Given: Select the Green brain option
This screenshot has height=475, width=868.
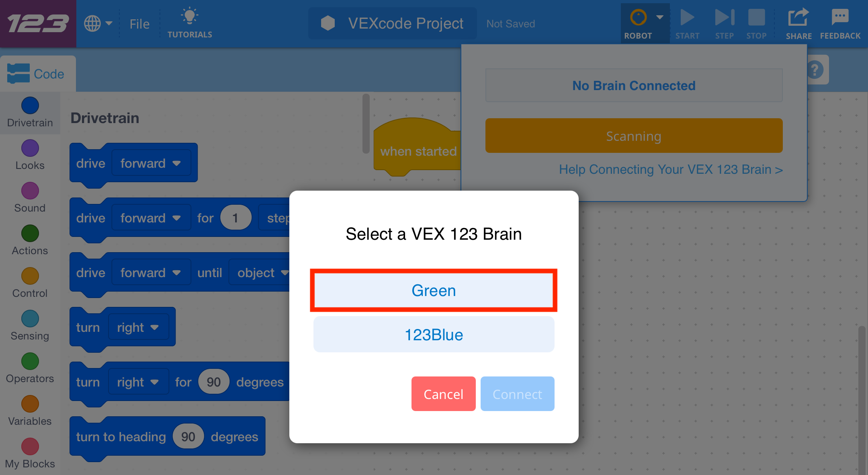Looking at the screenshot, I should coord(434,290).
